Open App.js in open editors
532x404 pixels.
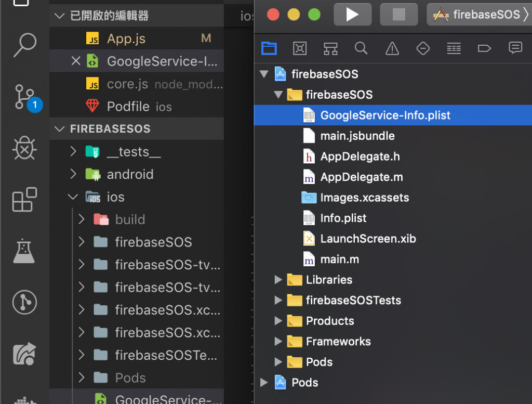(137, 38)
